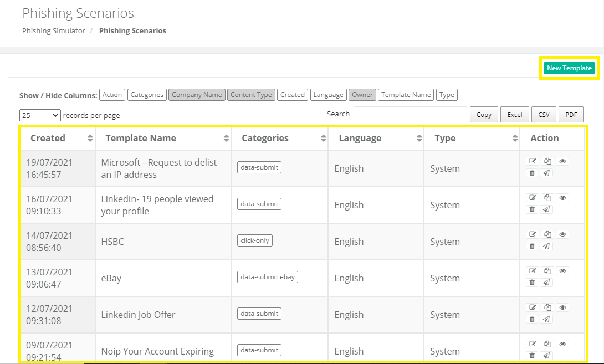Focus the Search input field
The width and height of the screenshot is (604, 364).
point(410,114)
